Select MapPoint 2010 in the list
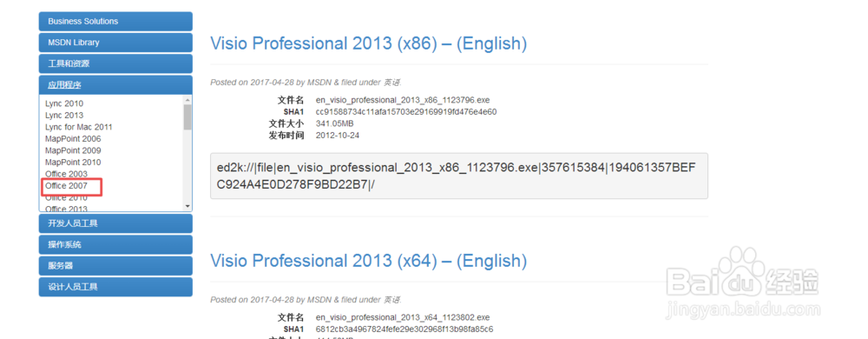868x339 pixels. (x=73, y=163)
